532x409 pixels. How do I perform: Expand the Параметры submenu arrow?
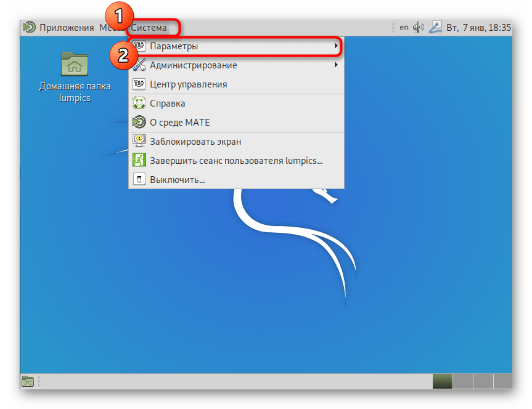[x=336, y=46]
